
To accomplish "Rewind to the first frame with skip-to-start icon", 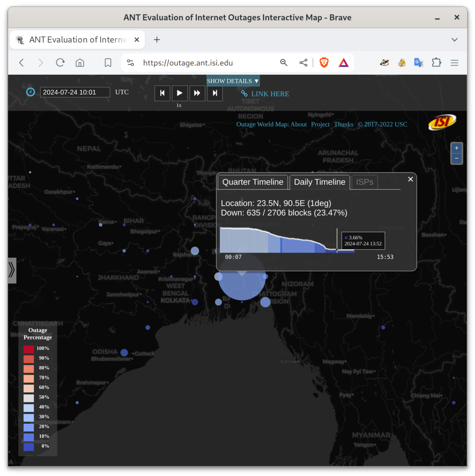I will pyautogui.click(x=162, y=93).
